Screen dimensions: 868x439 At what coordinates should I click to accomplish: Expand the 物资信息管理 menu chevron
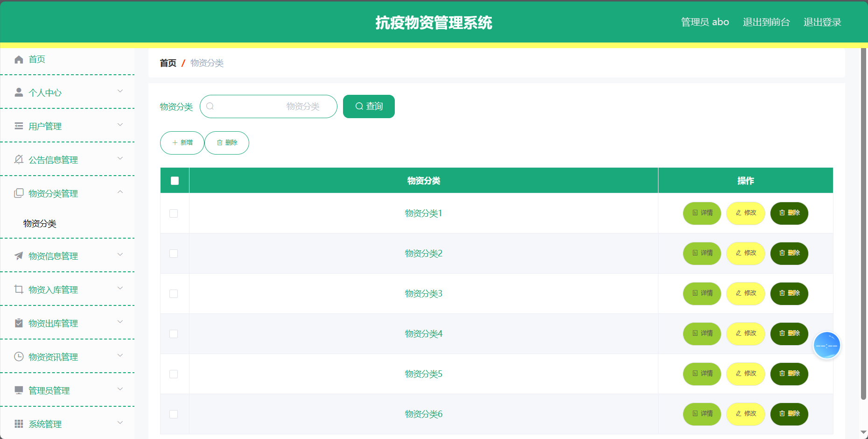(x=120, y=255)
